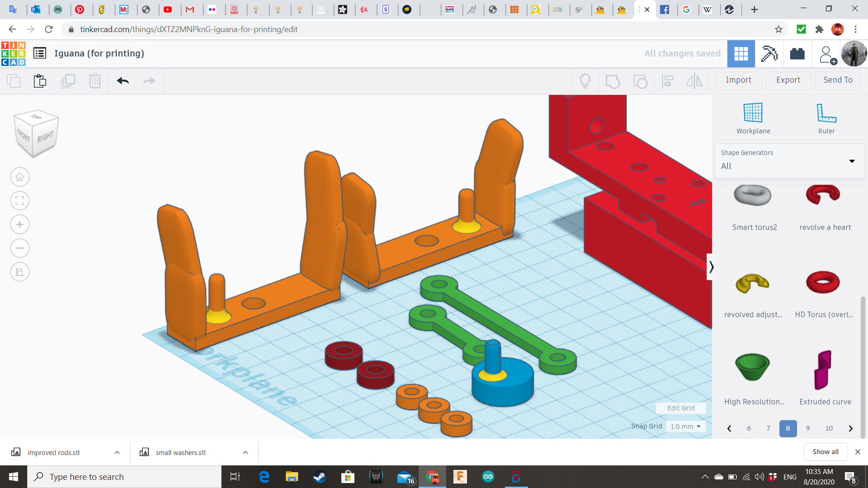This screenshot has width=868, height=488.
Task: Zoom in with the plus icon
Action: 20,225
